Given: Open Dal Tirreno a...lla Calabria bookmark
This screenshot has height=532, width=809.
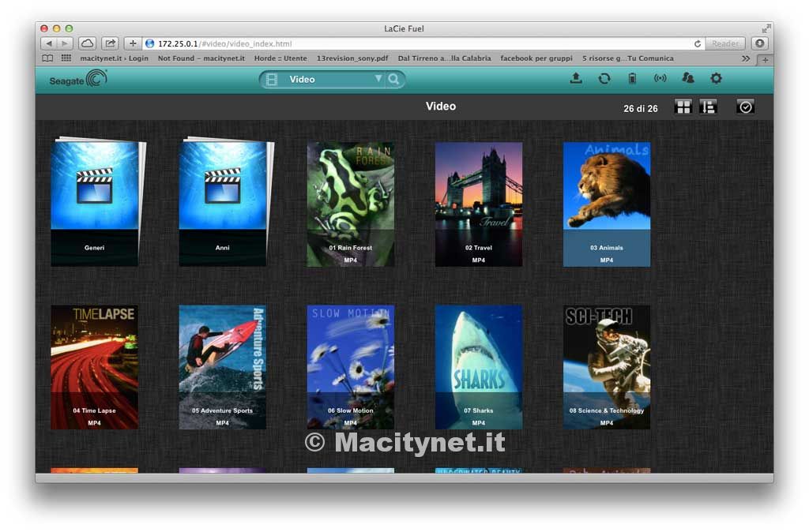Looking at the screenshot, I should (x=444, y=58).
